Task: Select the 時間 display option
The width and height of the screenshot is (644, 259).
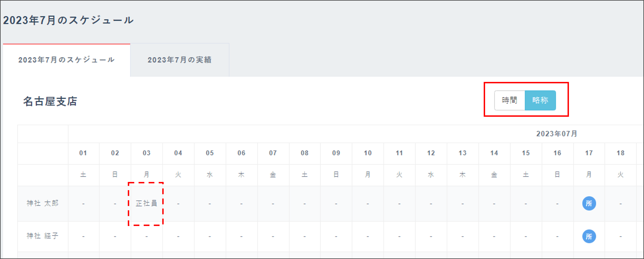Action: pos(509,100)
